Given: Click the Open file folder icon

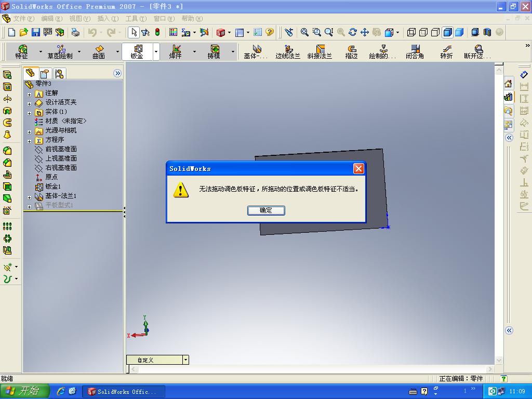Looking at the screenshot, I should (23, 32).
